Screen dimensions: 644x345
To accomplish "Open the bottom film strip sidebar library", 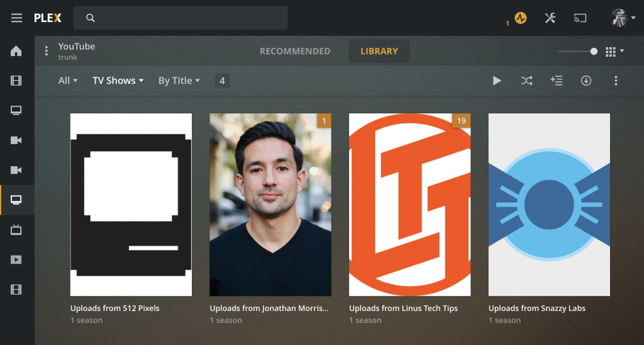I will 16,290.
